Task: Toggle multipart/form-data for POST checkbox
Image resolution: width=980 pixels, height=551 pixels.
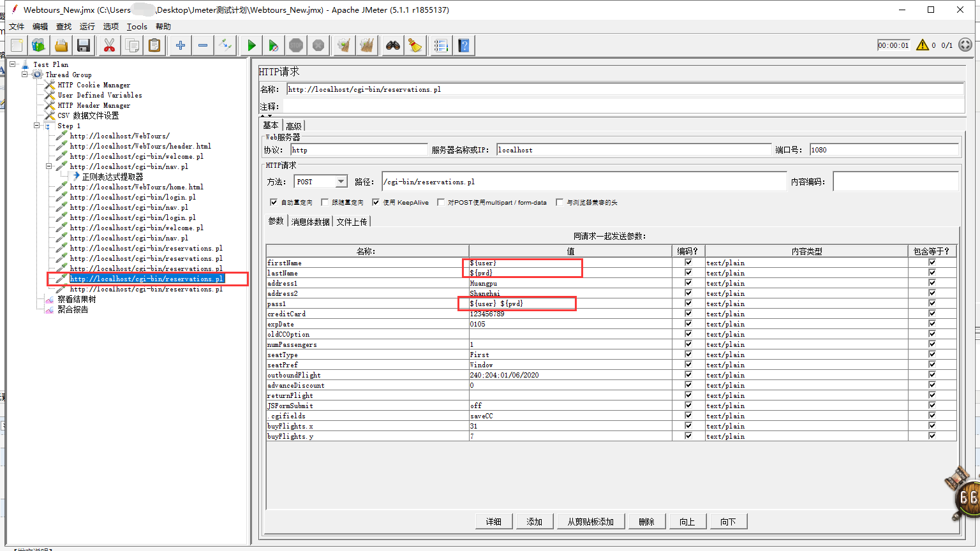Action: tap(441, 202)
